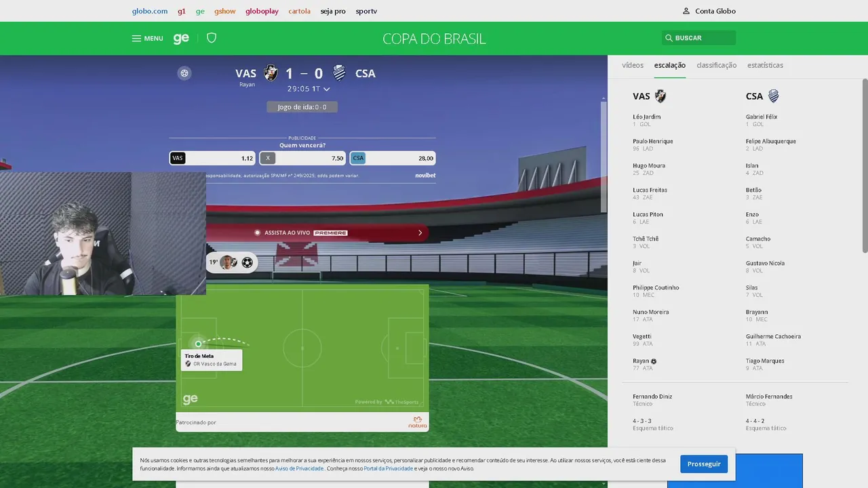This screenshot has height=488, width=868.
Task: Select VAS 1.12 betting odd
Action: click(x=212, y=158)
